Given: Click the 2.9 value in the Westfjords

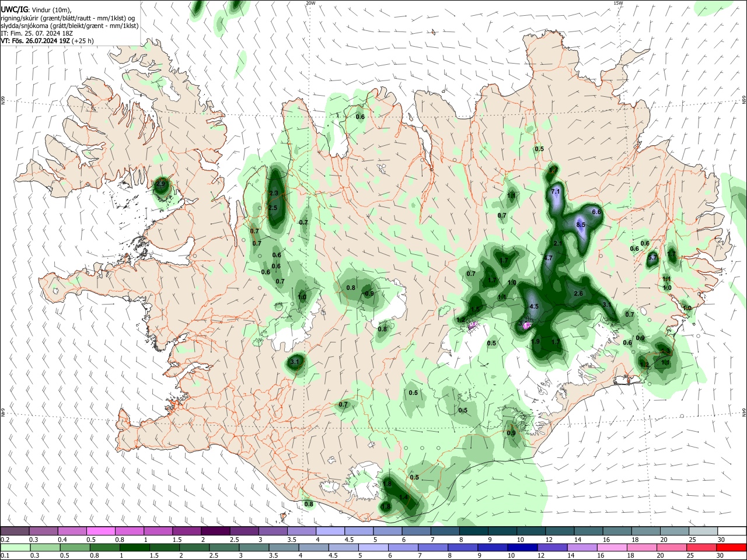Looking at the screenshot, I should (x=162, y=185).
